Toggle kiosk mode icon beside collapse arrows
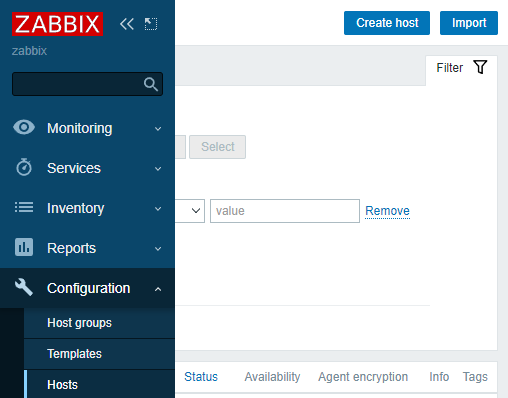Screen dimensions: 508x398 pyautogui.click(x=151, y=24)
